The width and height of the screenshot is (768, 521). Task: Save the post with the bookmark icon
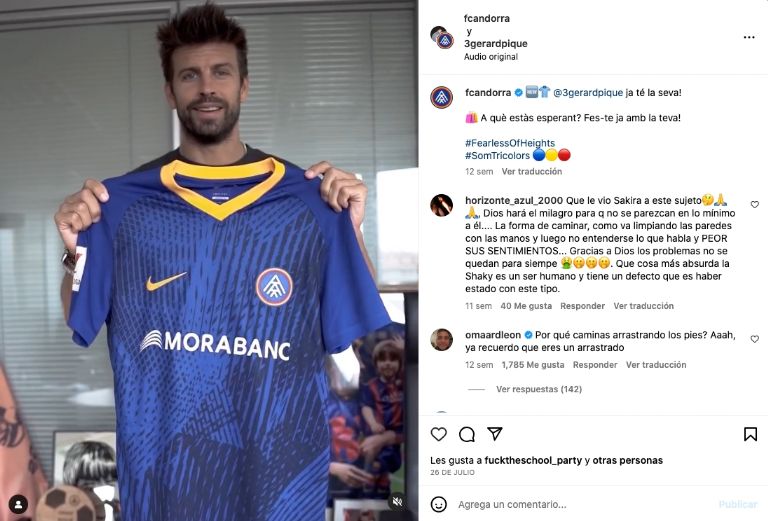[750, 434]
